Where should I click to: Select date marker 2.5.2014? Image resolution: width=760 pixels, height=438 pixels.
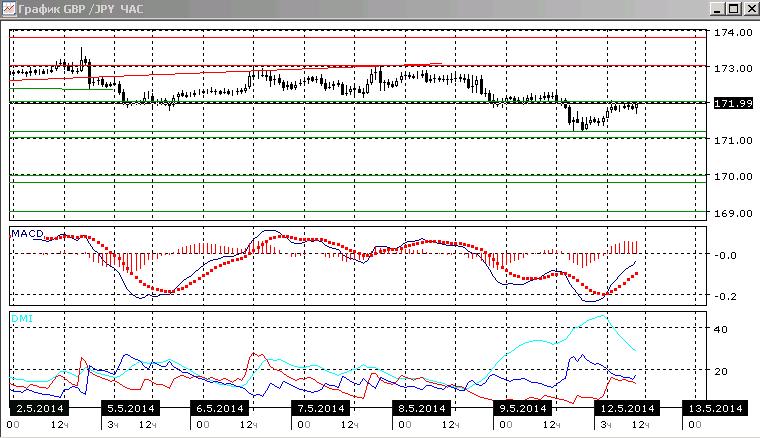(40, 408)
